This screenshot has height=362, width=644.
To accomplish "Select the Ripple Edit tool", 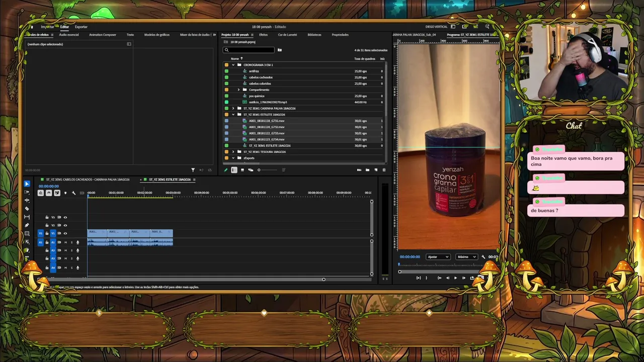I will (27, 200).
